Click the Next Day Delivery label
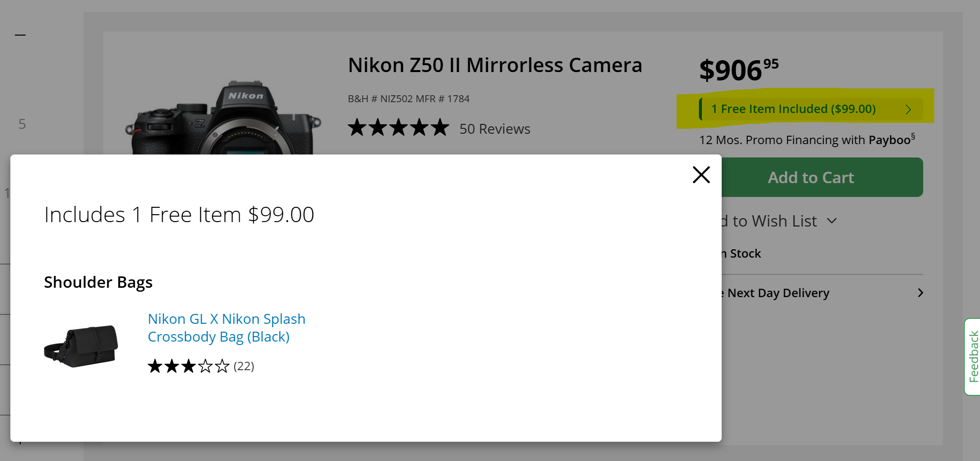This screenshot has height=461, width=980. [778, 293]
